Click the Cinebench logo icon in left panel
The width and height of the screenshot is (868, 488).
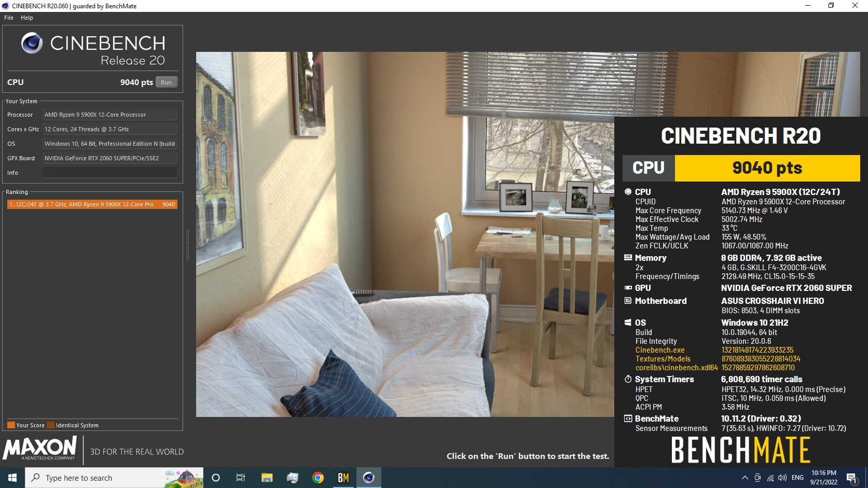pyautogui.click(x=32, y=43)
